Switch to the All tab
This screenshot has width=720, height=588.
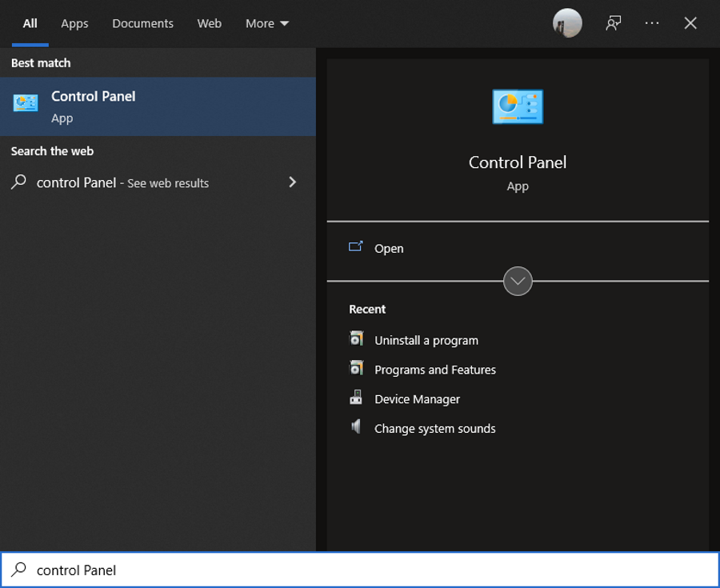pos(30,23)
